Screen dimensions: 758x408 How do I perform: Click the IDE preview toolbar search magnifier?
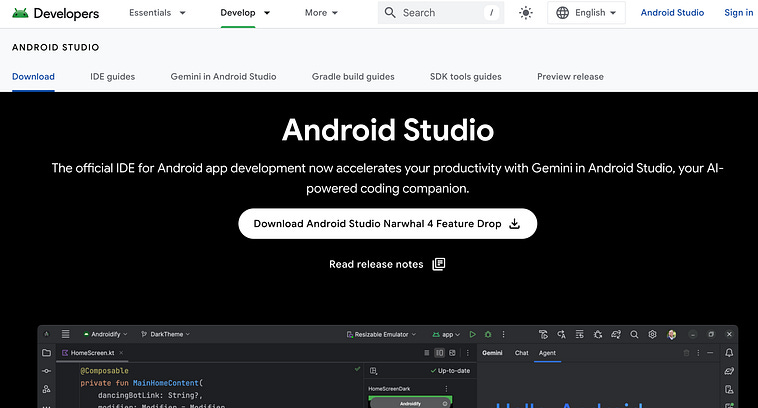click(634, 334)
